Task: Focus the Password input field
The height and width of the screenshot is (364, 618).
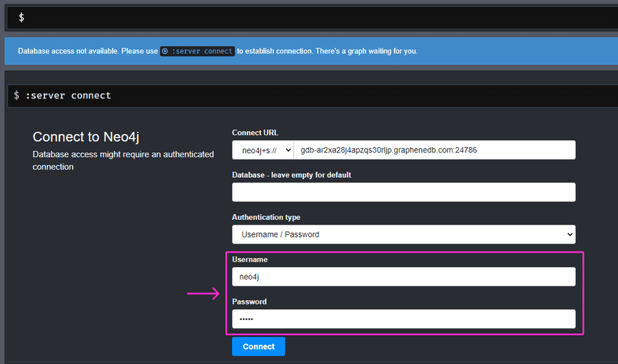Action: coord(404,319)
